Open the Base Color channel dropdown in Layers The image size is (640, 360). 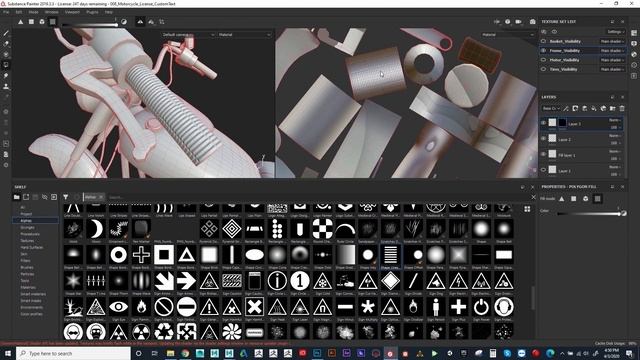551,108
